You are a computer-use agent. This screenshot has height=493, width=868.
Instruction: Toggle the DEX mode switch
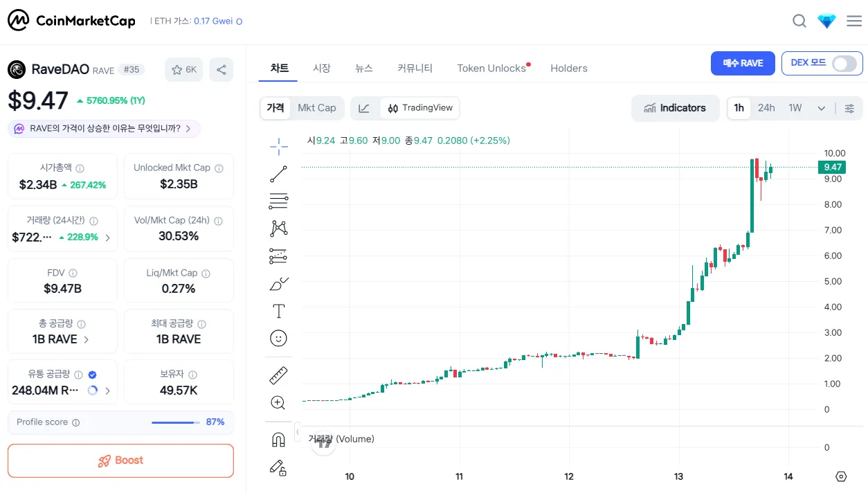point(844,64)
